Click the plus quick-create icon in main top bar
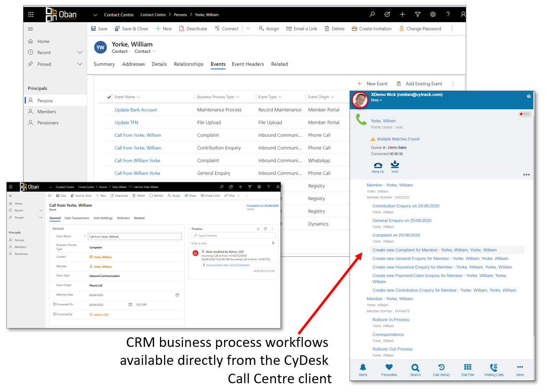549x392 pixels. (402, 14)
